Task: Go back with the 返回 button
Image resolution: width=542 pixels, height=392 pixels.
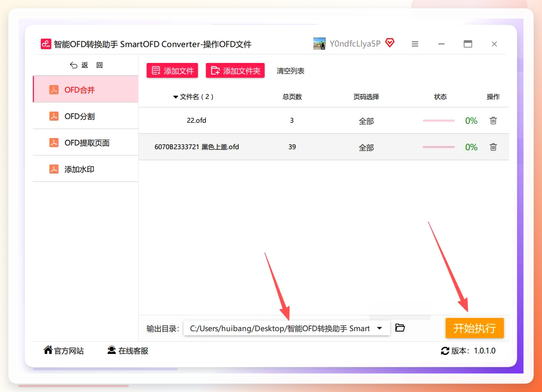Action: [x=86, y=65]
